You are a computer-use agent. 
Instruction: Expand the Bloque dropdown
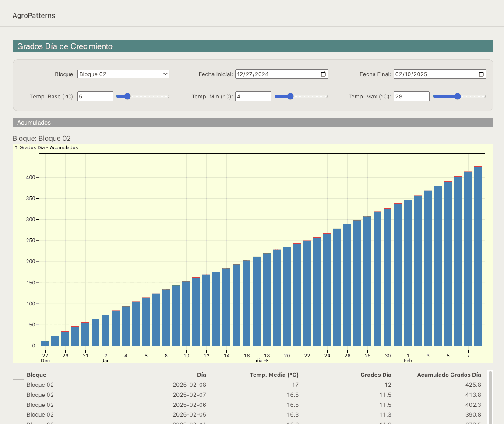pyautogui.click(x=123, y=74)
